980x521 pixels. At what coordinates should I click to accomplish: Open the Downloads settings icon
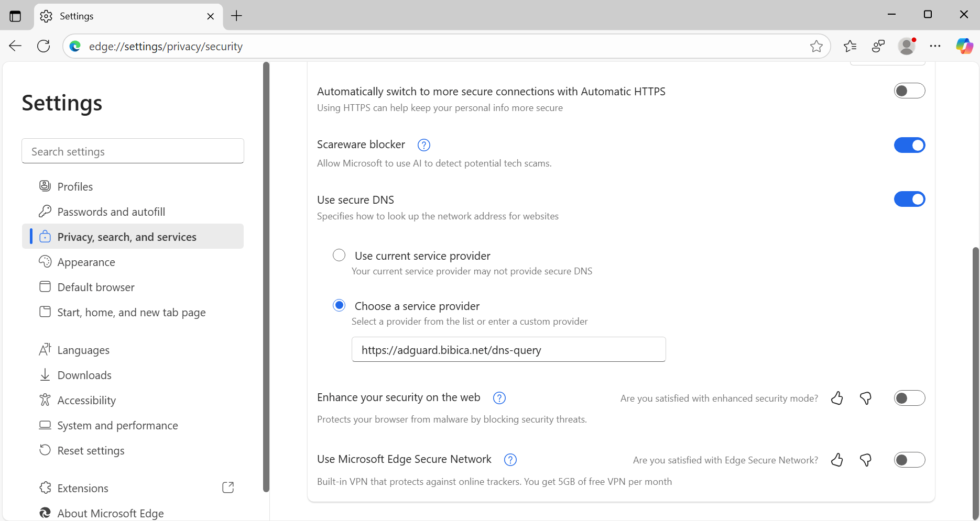click(x=45, y=374)
